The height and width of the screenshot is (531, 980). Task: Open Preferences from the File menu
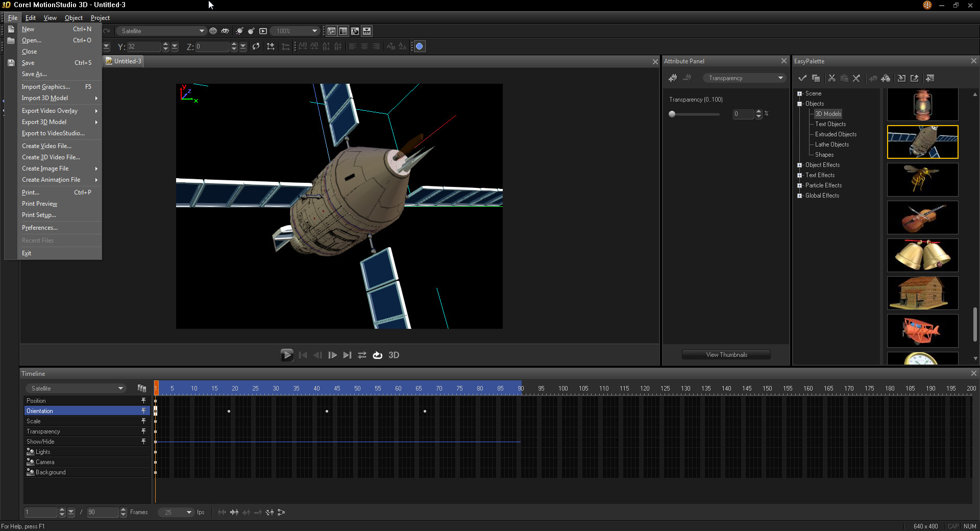pos(40,228)
